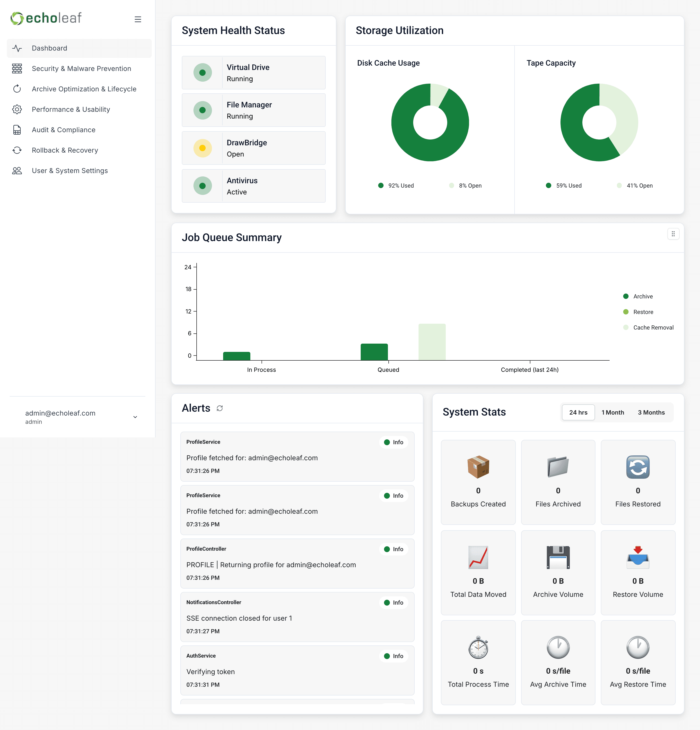Screen dimensions: 700x730
Task: Click the Backups Created package icon
Action: [x=478, y=467]
